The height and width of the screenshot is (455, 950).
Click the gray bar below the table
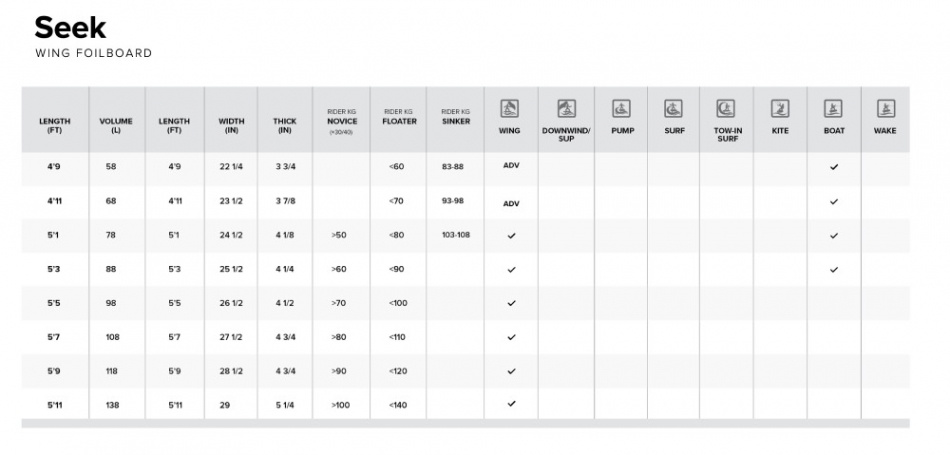tap(465, 424)
